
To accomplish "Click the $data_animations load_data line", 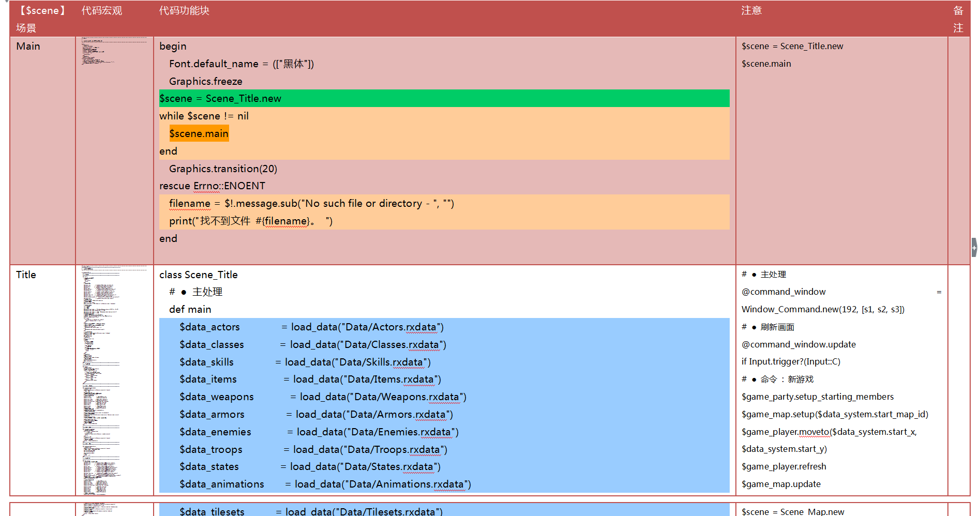I will click(325, 484).
